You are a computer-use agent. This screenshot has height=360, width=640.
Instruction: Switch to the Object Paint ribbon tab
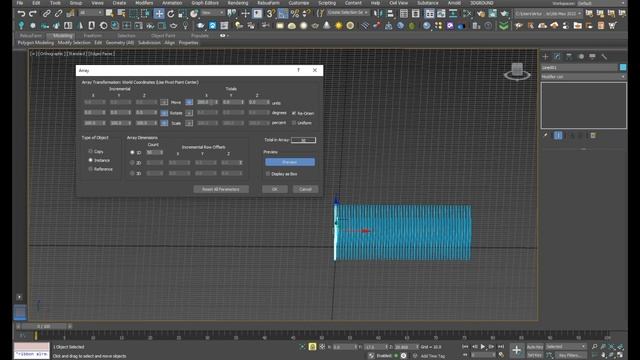tap(163, 36)
